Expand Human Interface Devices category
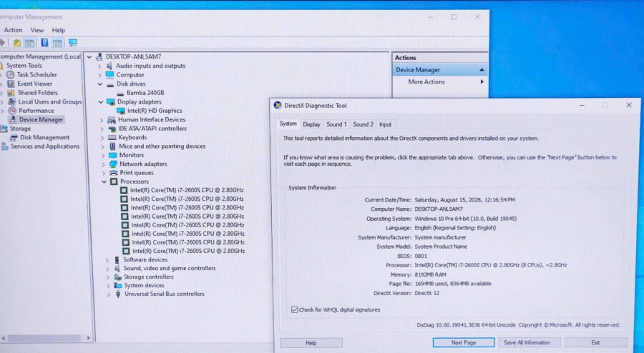 [102, 120]
